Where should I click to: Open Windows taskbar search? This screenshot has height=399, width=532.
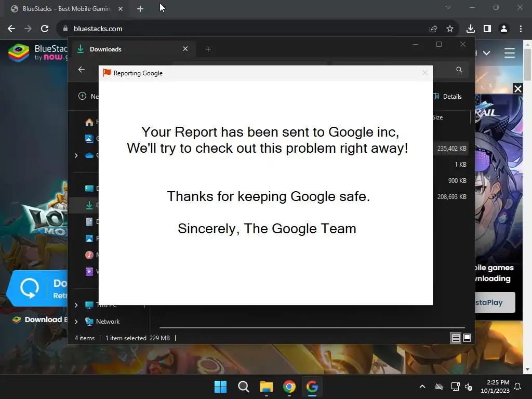244,387
